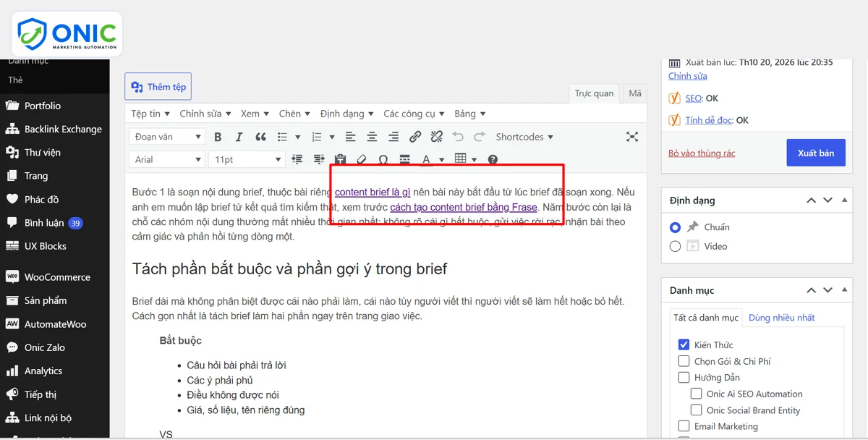Align text right
Viewport: 868px width, 440px height.
[393, 137]
